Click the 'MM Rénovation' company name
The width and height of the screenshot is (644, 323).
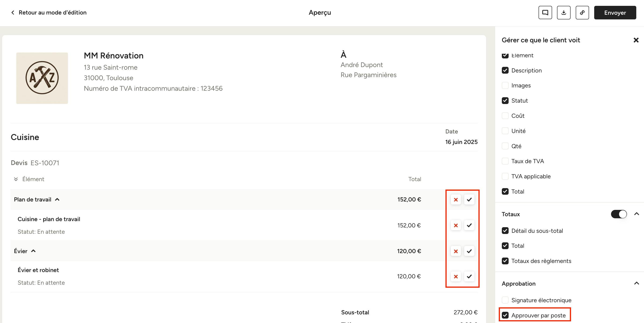point(113,55)
